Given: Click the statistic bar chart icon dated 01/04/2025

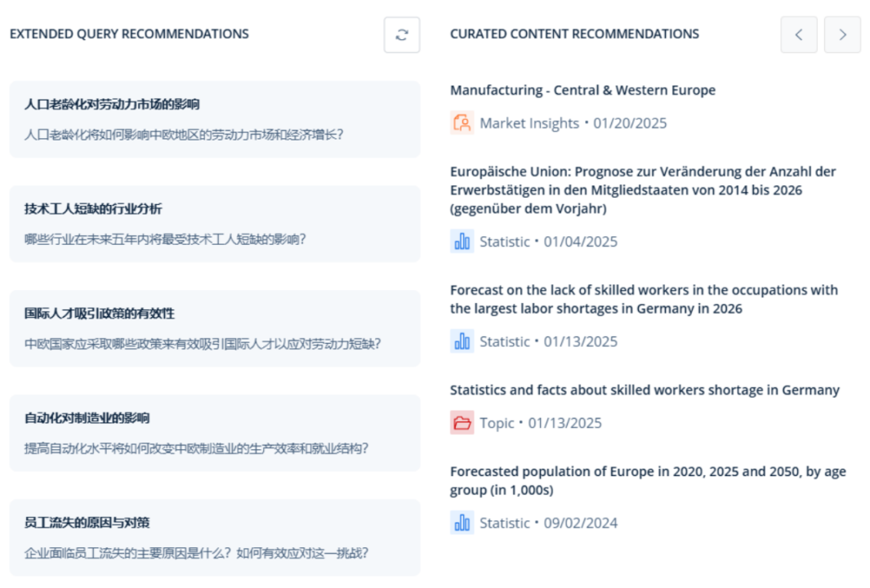Looking at the screenshot, I should click(x=462, y=241).
